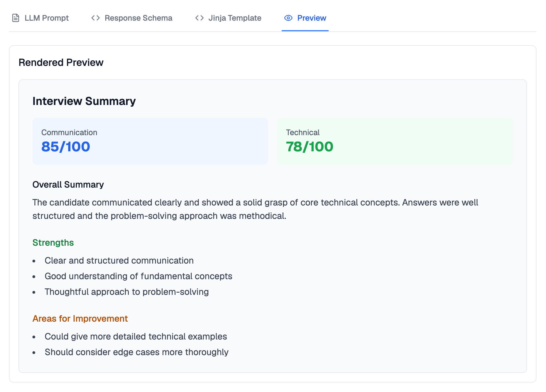This screenshot has width=546, height=392.
Task: Open the LLM Prompt tab
Action: pyautogui.click(x=40, y=18)
